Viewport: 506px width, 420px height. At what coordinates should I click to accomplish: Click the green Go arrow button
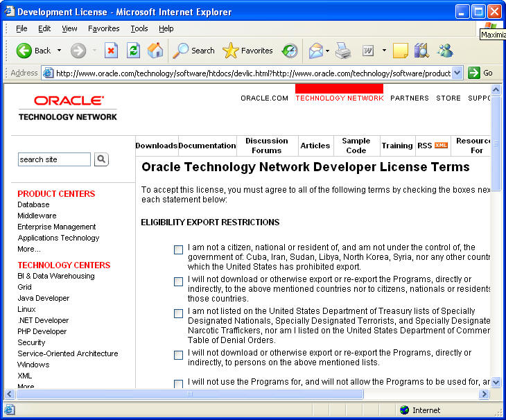point(473,73)
